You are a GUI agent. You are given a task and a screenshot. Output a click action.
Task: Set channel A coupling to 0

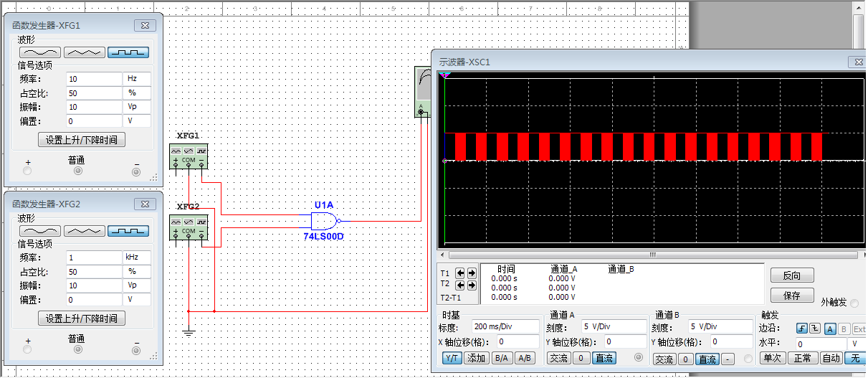(582, 358)
